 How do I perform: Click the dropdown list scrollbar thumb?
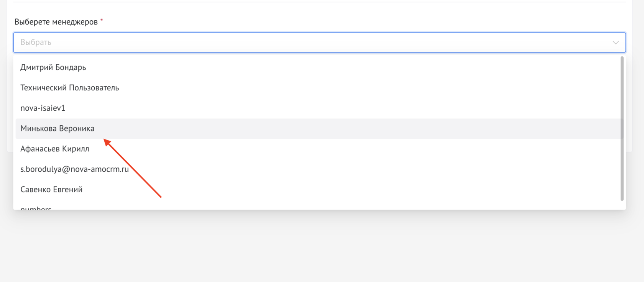click(622, 128)
